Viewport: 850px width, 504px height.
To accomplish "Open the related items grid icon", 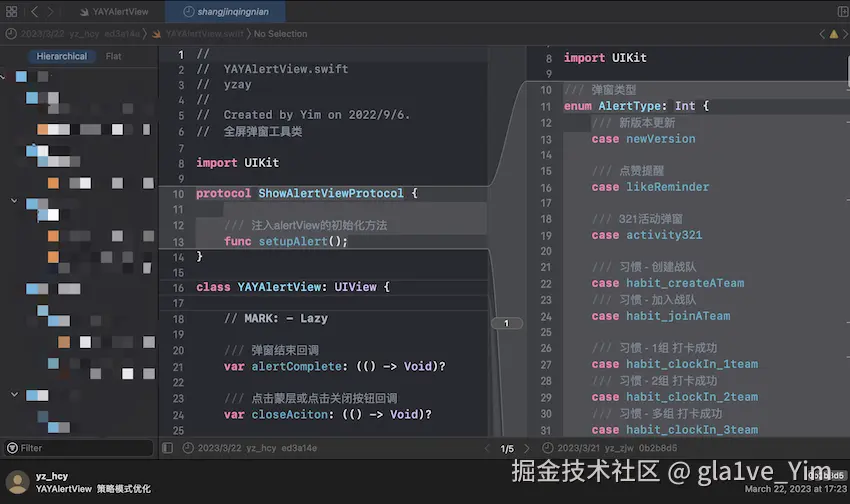I will 11,11.
